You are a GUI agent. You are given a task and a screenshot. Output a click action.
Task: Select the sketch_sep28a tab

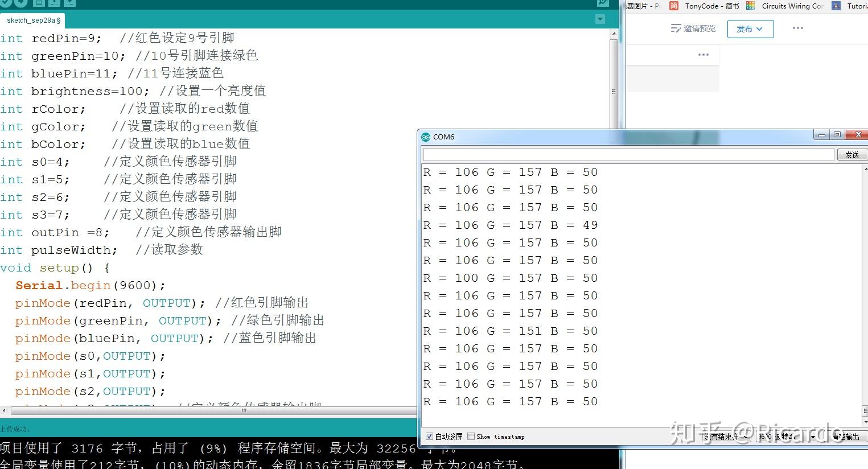31,19
